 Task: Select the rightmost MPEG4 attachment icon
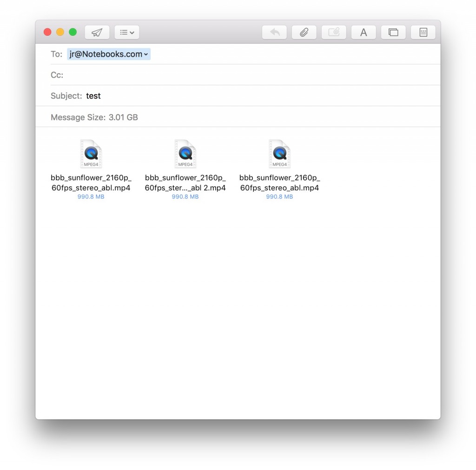click(x=279, y=153)
